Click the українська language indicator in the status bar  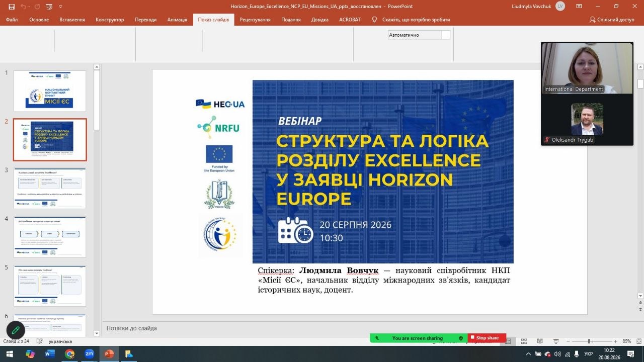(x=60, y=341)
